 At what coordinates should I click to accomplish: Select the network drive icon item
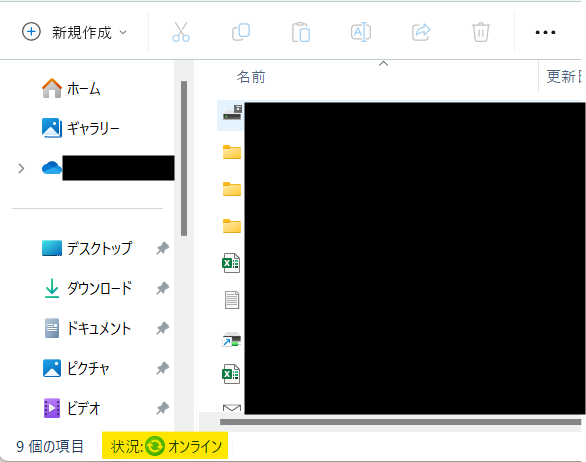click(x=232, y=113)
